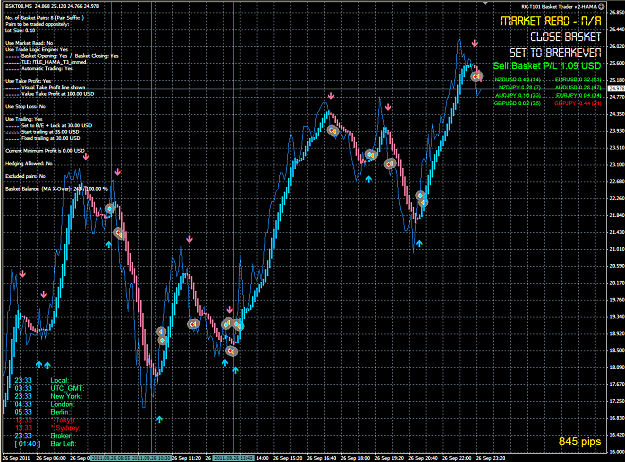
Task: Click the Use Take Profit: Yes line
Action: tap(28, 81)
